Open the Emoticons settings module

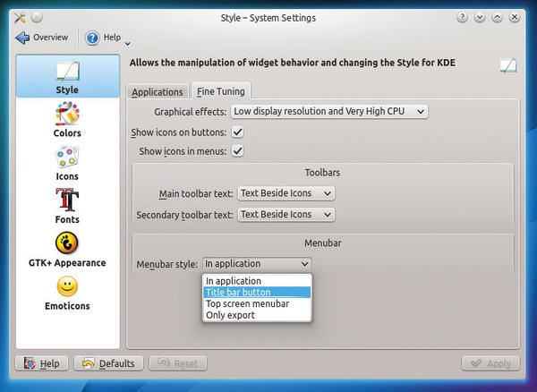click(x=67, y=293)
